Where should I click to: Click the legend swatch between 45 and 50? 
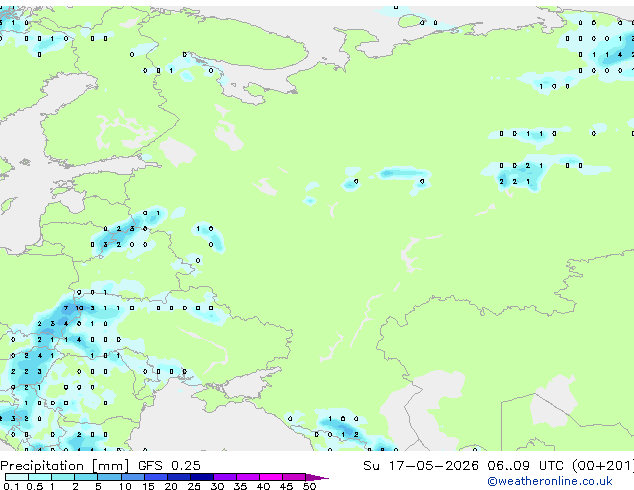(294, 477)
